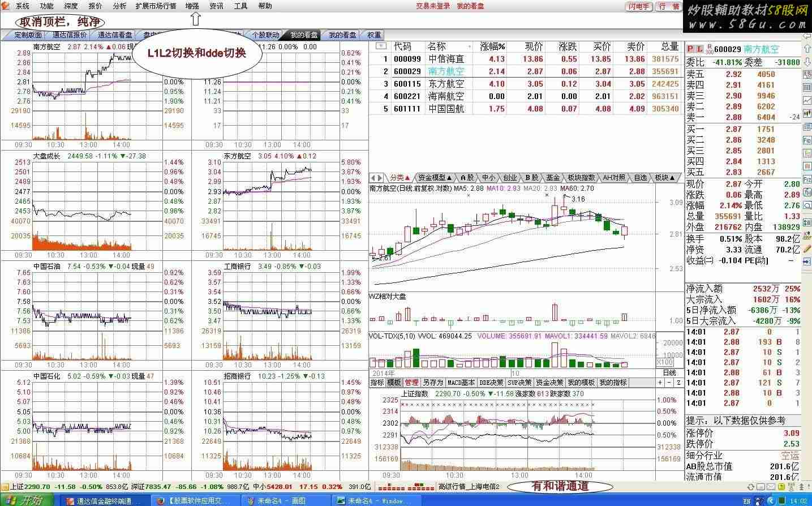This screenshot has width=812, height=506.
Task: Click the 高级行情_上海电信2 status entry
Action: [469, 487]
